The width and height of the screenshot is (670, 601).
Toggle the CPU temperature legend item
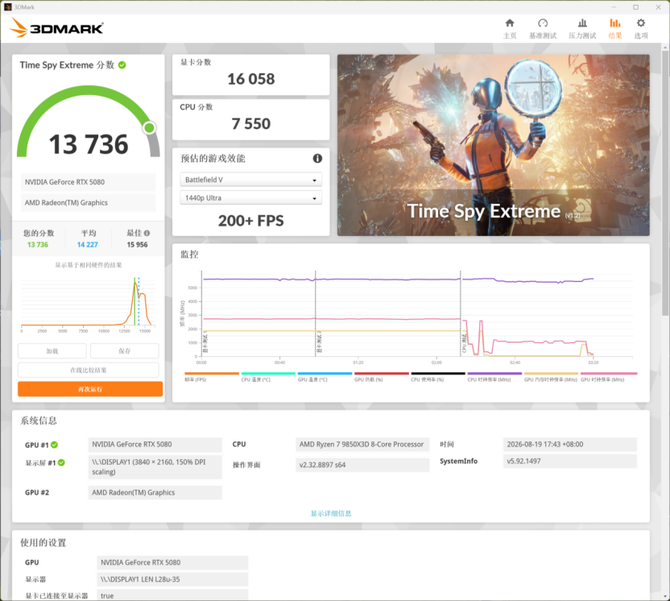(x=268, y=376)
